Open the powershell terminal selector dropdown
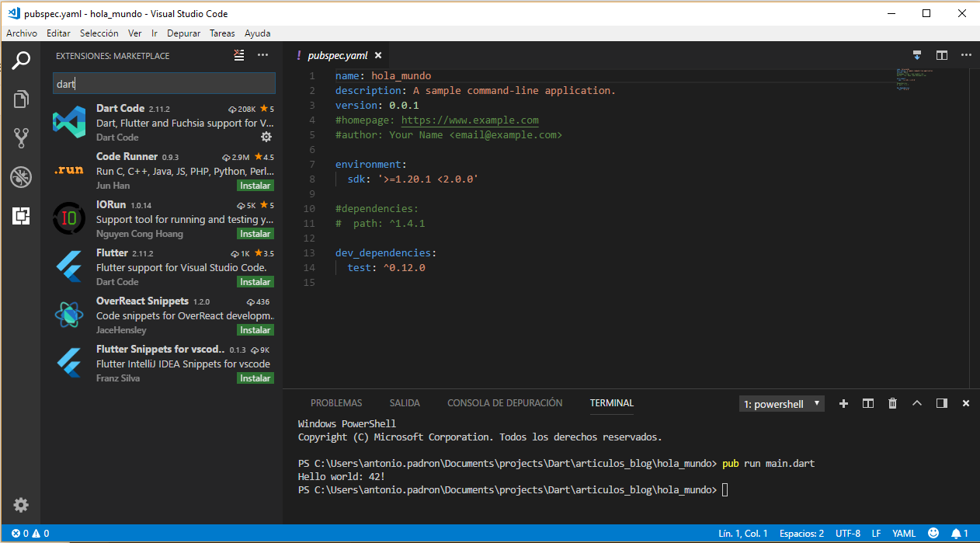Image resolution: width=980 pixels, height=543 pixels. coord(782,404)
